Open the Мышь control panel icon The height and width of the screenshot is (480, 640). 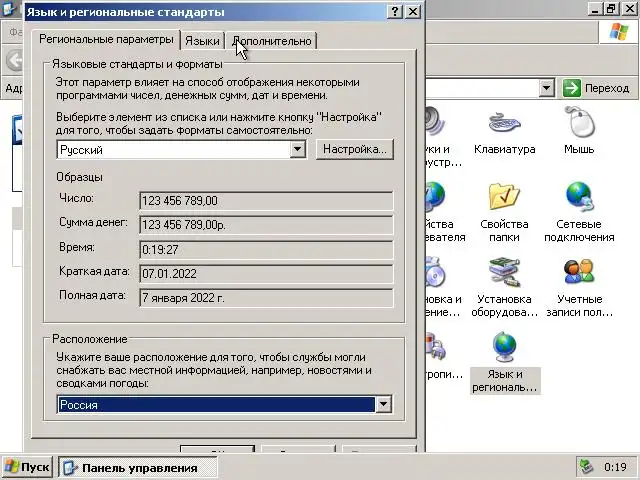coord(579,131)
